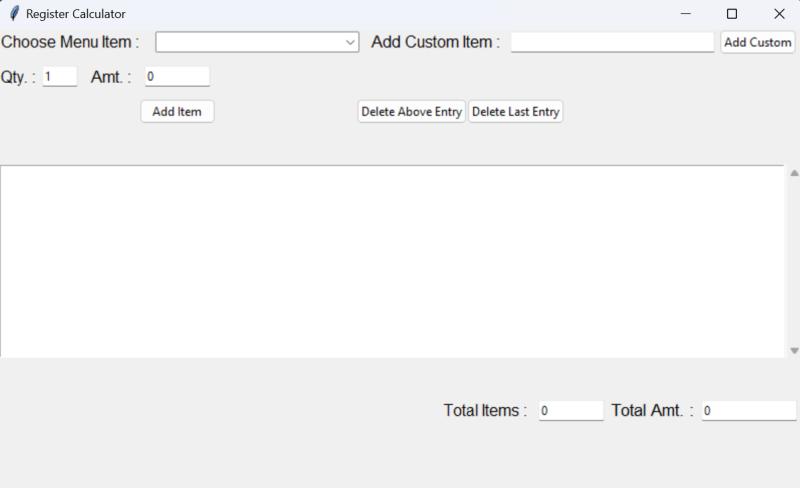Select the Qty. input field
800x488 pixels.
point(60,77)
